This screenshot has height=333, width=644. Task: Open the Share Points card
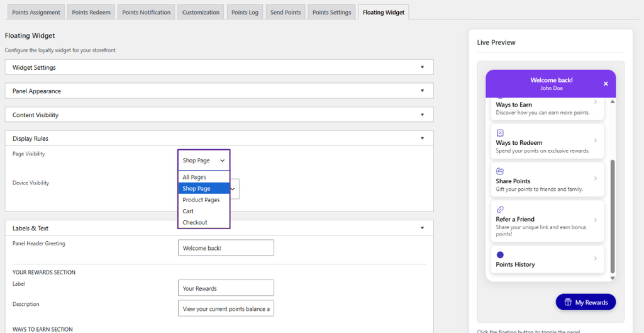pyautogui.click(x=548, y=179)
